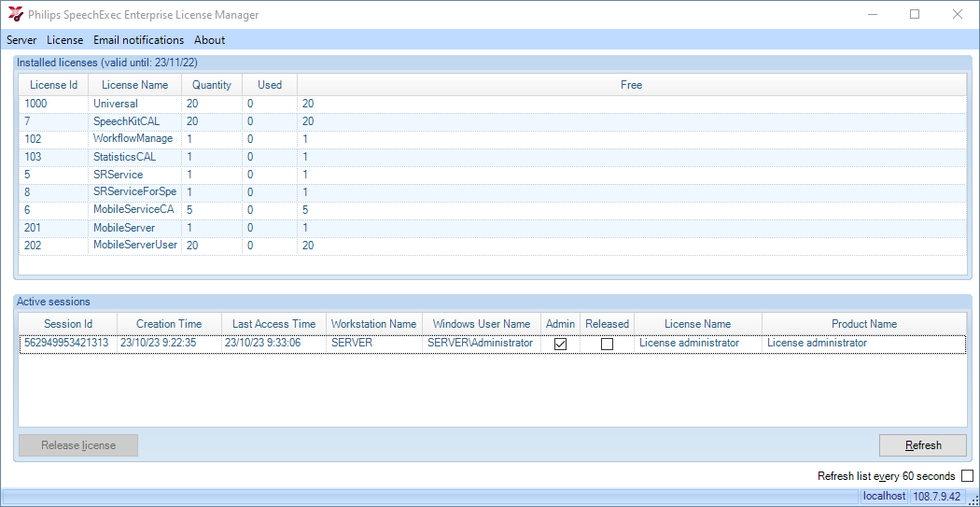The image size is (980, 507).
Task: Open the License menu
Action: pyautogui.click(x=65, y=40)
